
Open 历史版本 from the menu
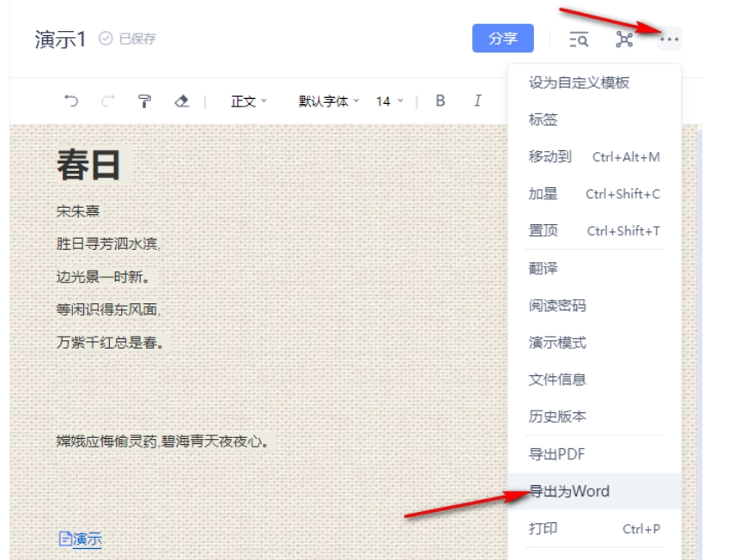pyautogui.click(x=557, y=417)
